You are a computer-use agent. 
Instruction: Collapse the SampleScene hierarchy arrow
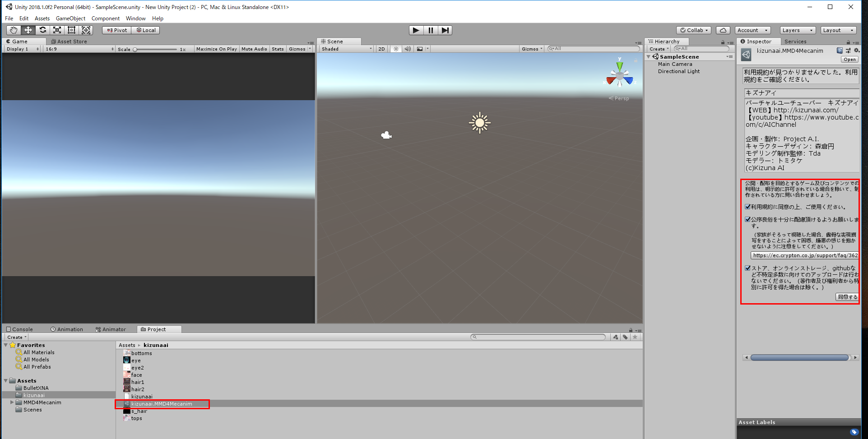[x=649, y=57]
